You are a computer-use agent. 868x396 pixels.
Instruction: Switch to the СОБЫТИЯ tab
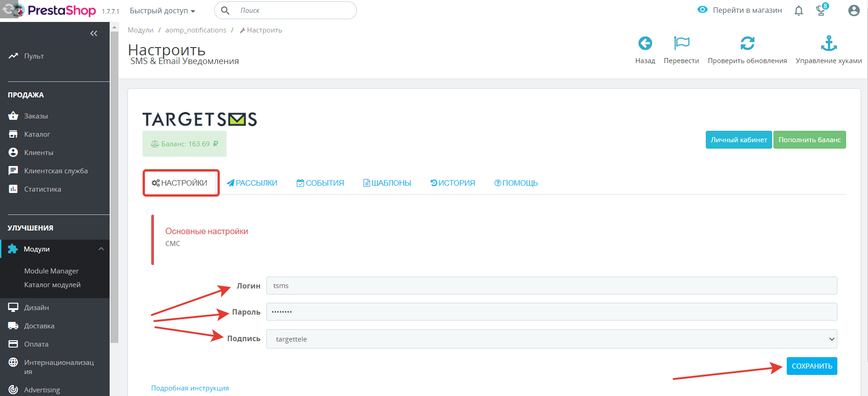click(x=320, y=183)
